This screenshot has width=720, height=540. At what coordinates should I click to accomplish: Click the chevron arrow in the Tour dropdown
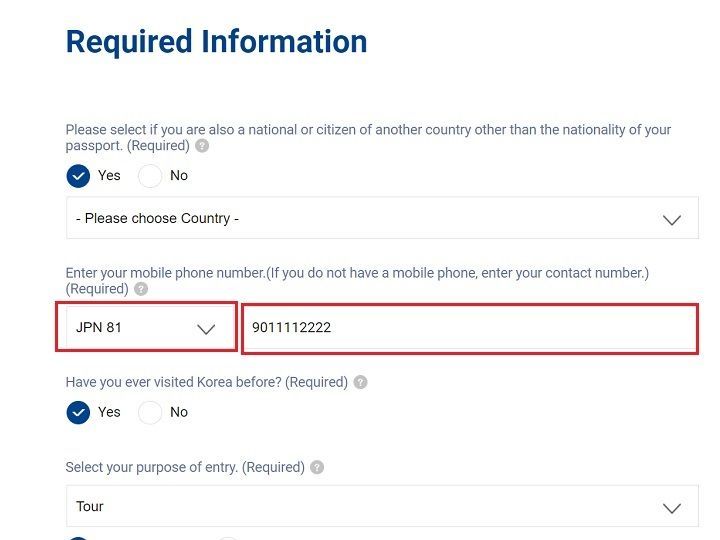click(x=672, y=507)
